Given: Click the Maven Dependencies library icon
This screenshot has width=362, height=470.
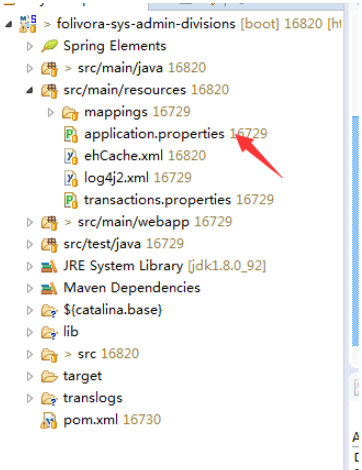Looking at the screenshot, I should click(49, 288).
